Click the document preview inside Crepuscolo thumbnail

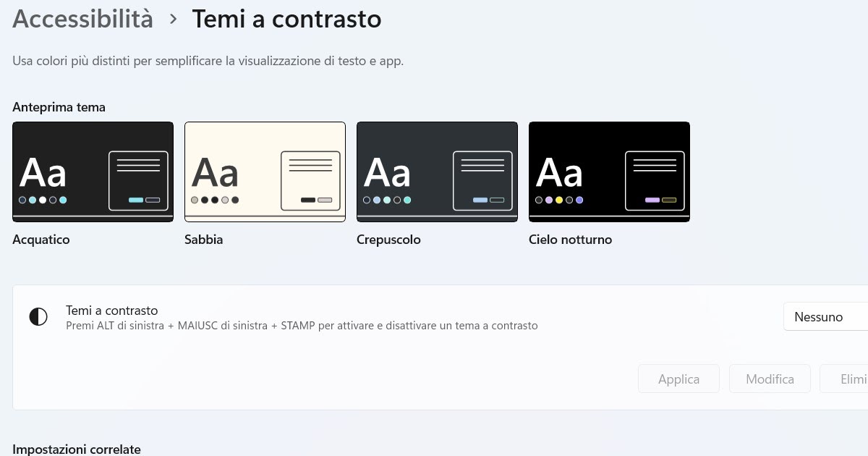pos(482,181)
